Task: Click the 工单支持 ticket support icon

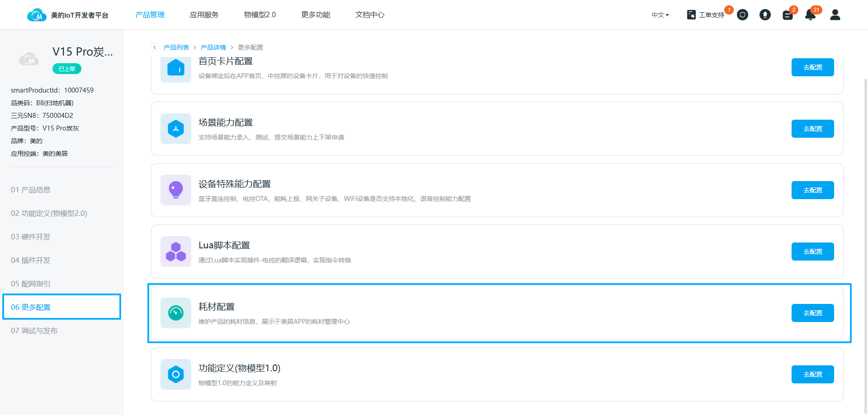Action: tap(691, 15)
